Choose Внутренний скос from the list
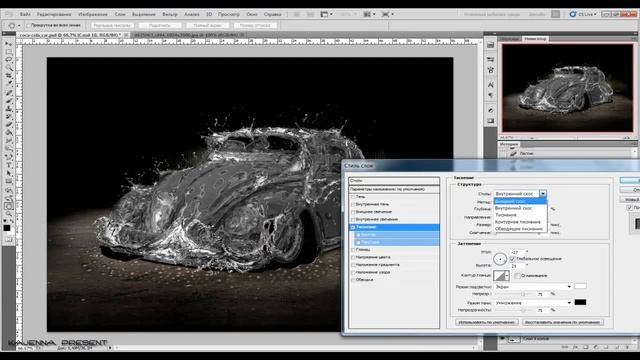 (x=520, y=208)
